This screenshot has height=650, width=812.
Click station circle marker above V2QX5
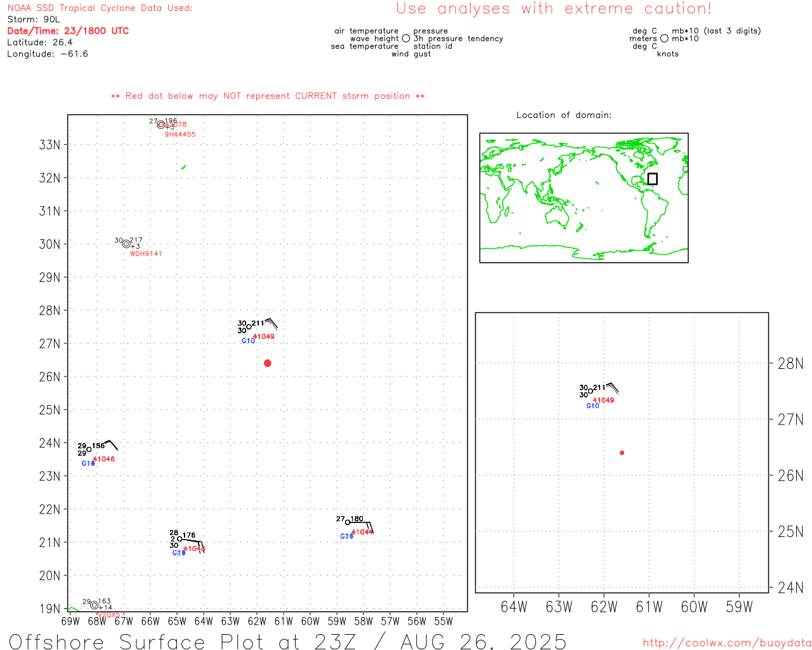tap(95, 605)
